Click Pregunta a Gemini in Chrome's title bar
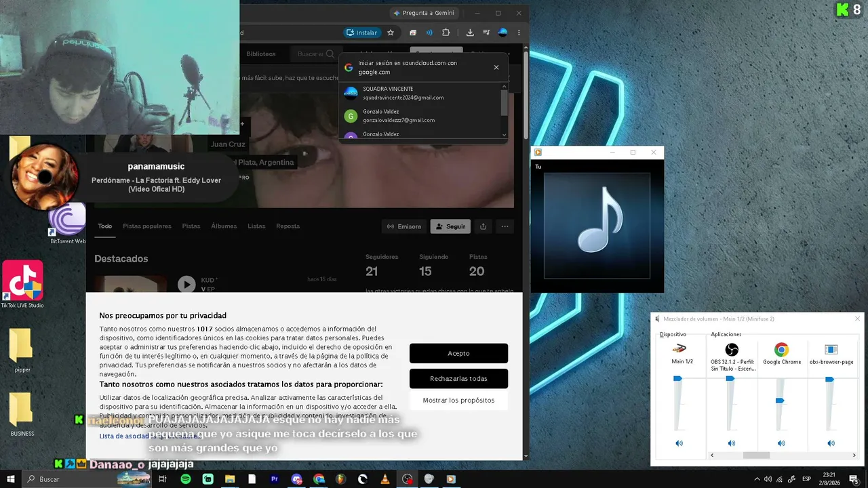The height and width of the screenshot is (488, 868). [425, 13]
